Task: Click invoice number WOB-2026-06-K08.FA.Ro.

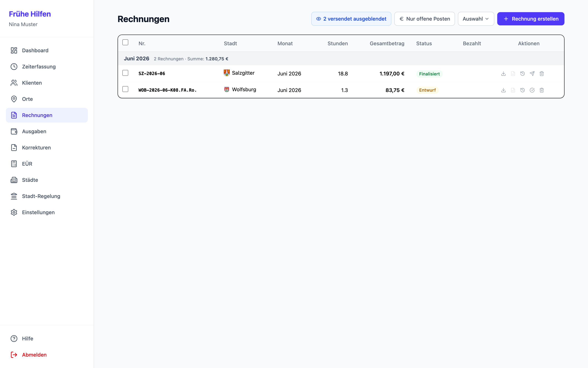Action: (x=167, y=90)
